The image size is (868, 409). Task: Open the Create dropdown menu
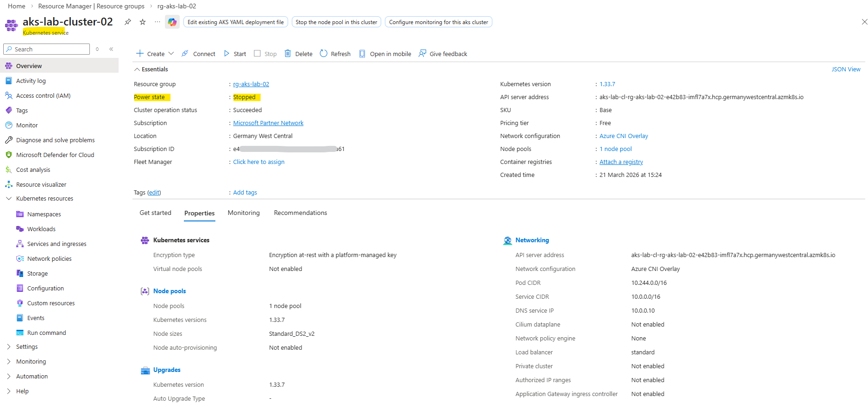point(155,54)
